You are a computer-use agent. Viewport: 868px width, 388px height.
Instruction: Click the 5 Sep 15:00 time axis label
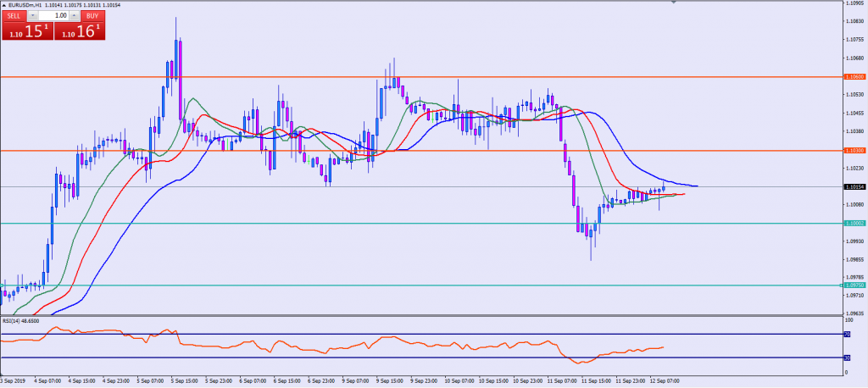184,381
